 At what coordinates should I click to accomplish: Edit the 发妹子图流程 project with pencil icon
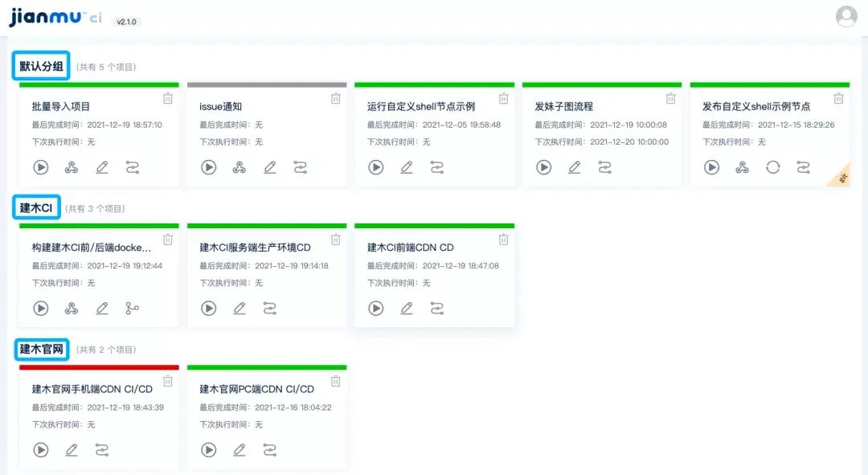coord(575,167)
